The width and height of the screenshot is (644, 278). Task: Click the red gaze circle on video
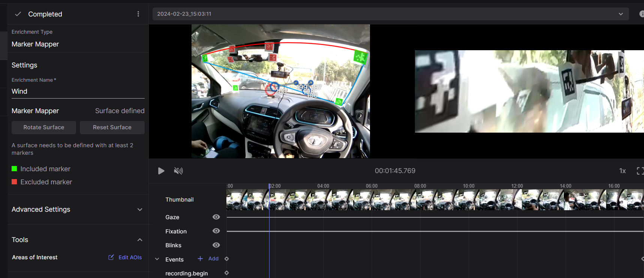click(x=270, y=90)
